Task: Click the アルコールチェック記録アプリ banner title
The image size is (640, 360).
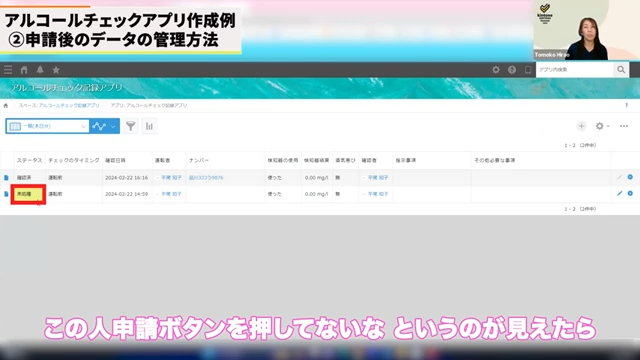Action: [67, 87]
